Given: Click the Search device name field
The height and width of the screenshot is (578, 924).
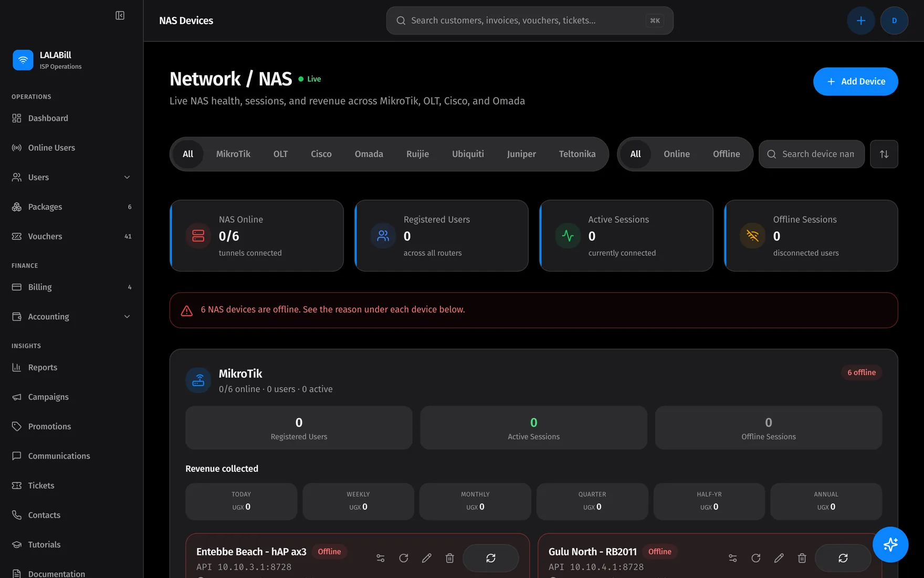Looking at the screenshot, I should [812, 154].
